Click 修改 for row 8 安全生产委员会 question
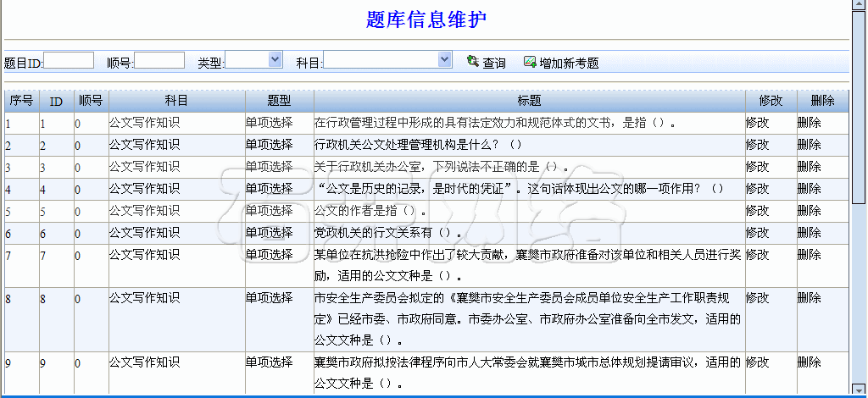This screenshot has height=398, width=868. point(757,298)
